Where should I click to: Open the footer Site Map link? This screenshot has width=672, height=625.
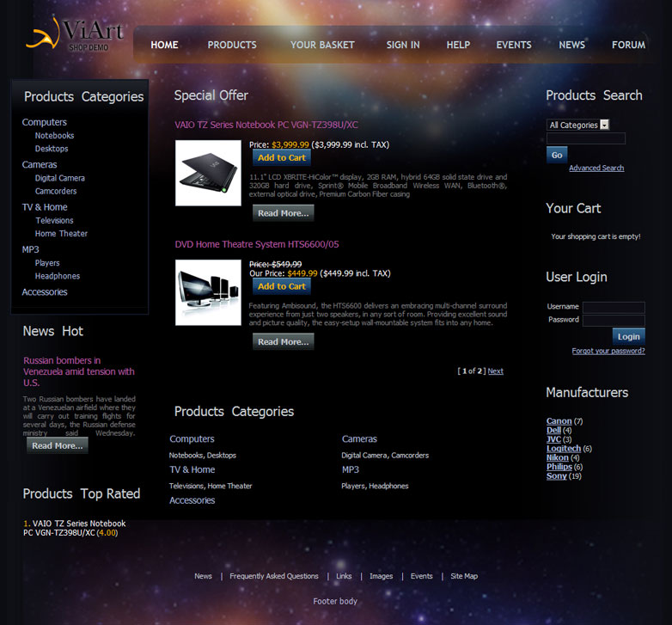pyautogui.click(x=464, y=576)
